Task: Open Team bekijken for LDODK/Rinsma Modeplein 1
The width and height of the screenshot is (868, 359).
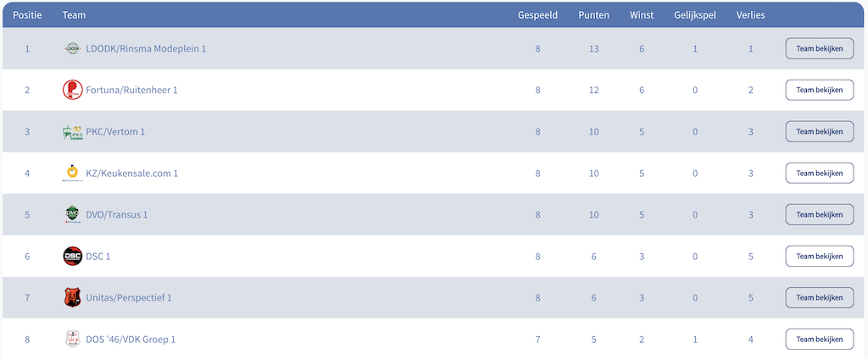Action: click(x=819, y=48)
